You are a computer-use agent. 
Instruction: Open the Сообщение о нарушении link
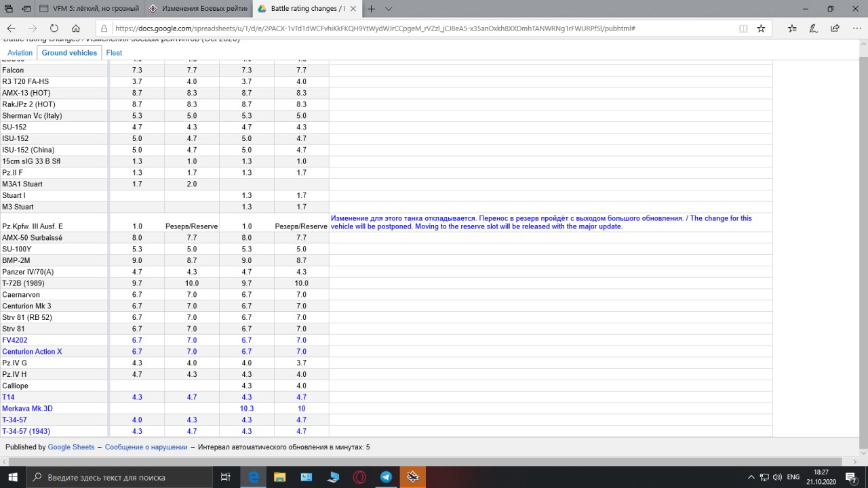pos(146,447)
